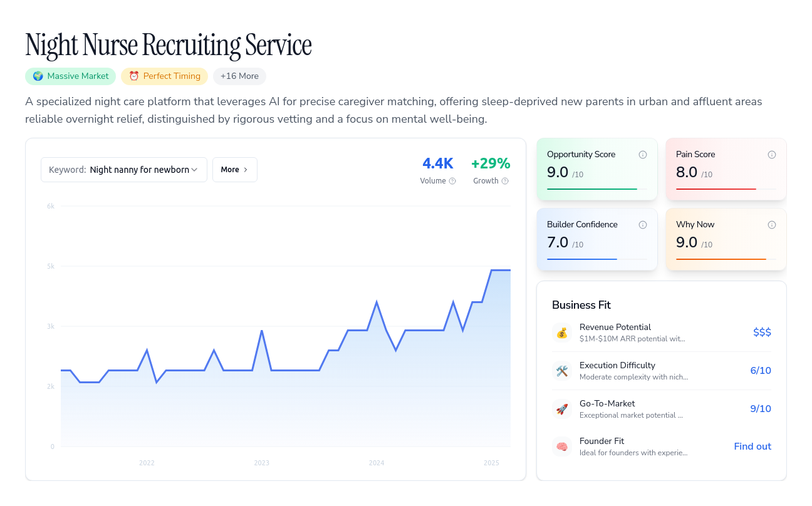Expand the More keywords button

pyautogui.click(x=235, y=170)
